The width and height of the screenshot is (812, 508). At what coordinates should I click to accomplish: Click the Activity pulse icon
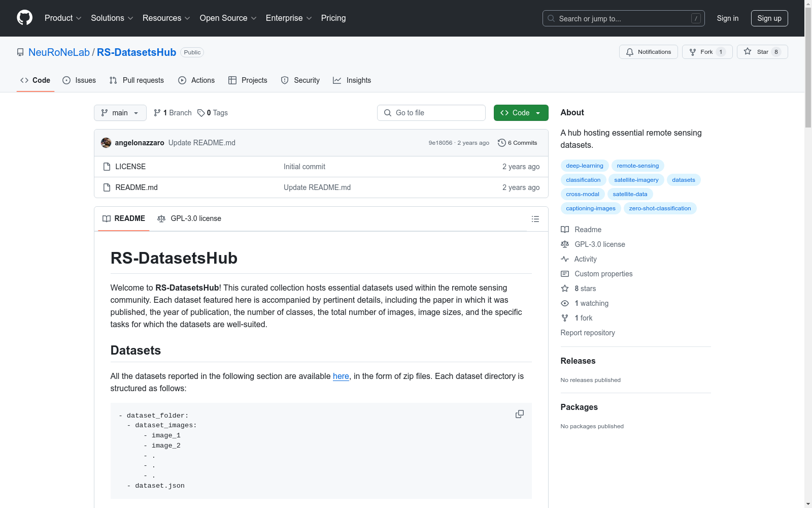click(x=565, y=259)
